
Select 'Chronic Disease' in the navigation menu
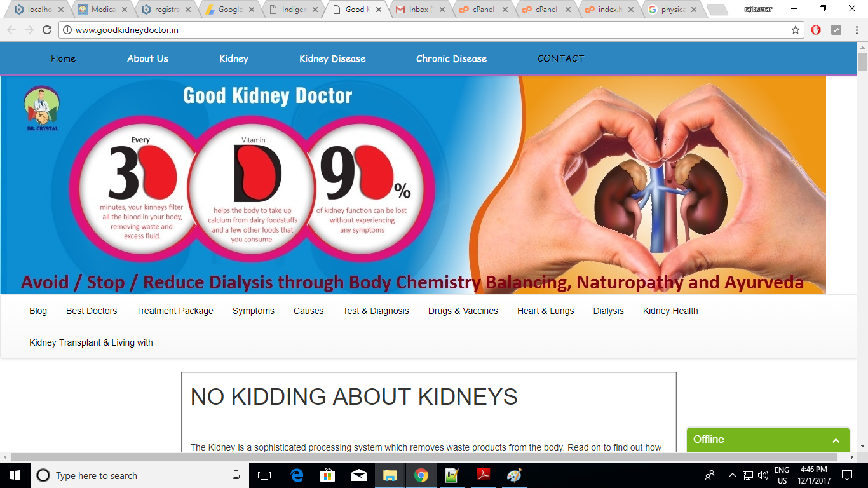451,58
